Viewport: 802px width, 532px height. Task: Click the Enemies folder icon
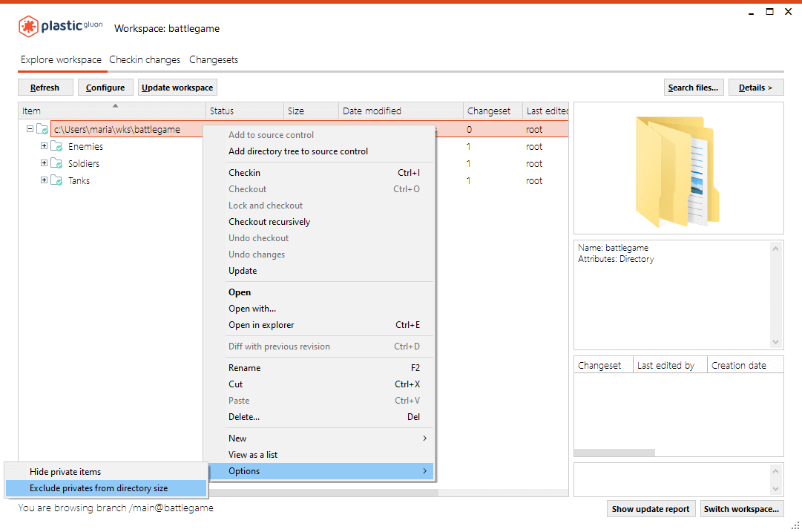point(56,146)
